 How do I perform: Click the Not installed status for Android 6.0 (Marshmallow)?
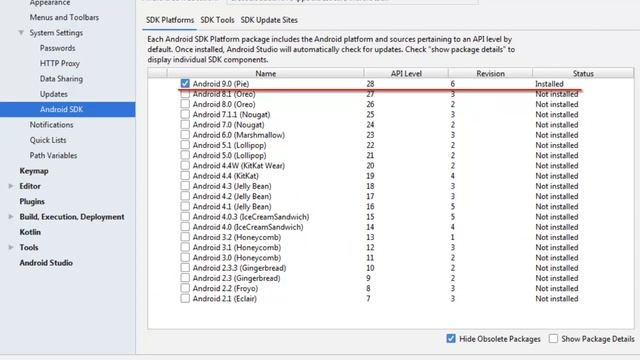(557, 135)
